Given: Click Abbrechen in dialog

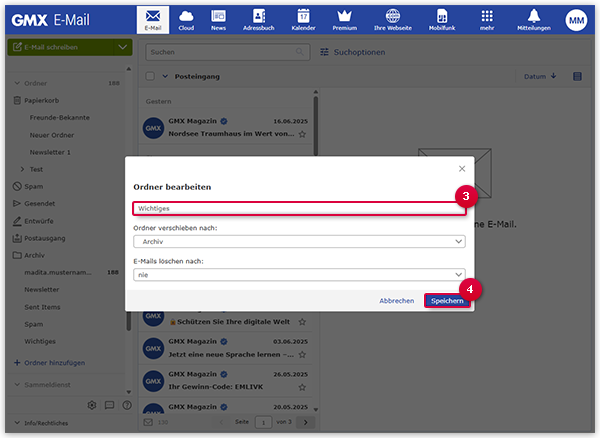Looking at the screenshot, I should 396,301.
